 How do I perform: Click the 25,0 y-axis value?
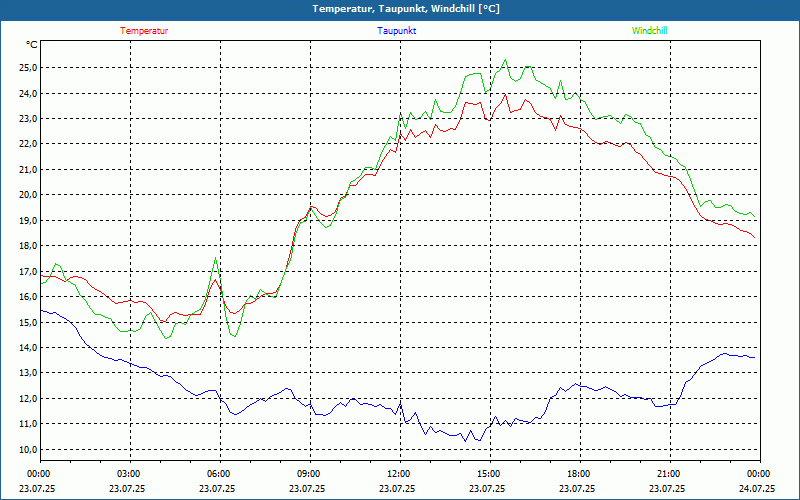click(29, 68)
